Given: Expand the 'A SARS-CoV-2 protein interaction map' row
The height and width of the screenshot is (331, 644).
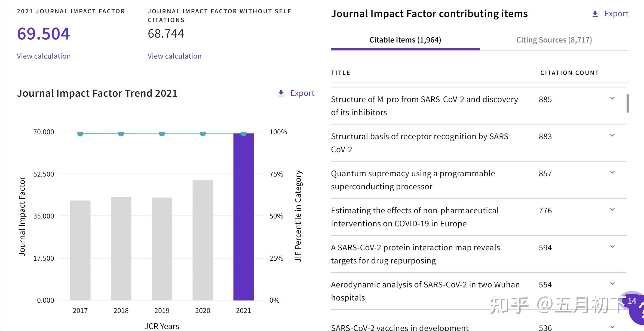Looking at the screenshot, I should (612, 247).
